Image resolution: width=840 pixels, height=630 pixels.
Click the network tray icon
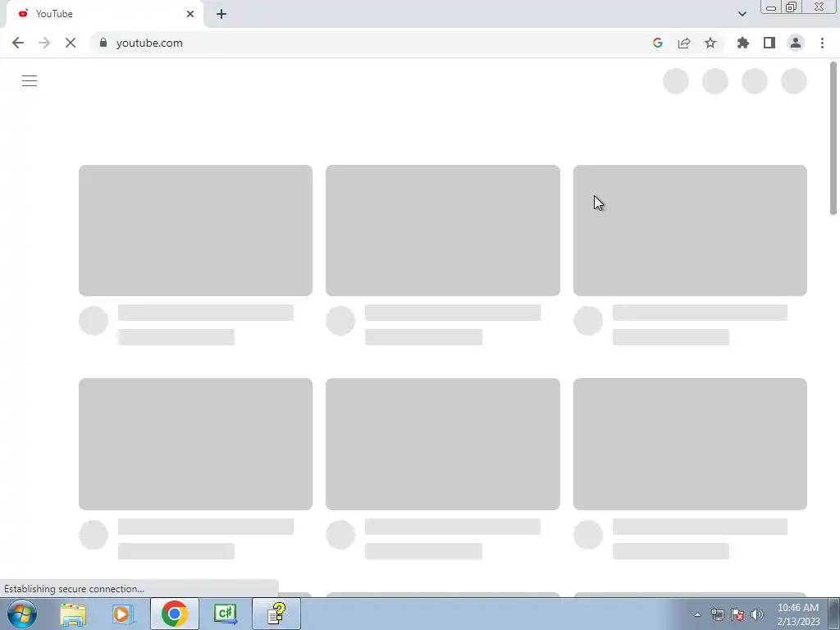point(717,614)
